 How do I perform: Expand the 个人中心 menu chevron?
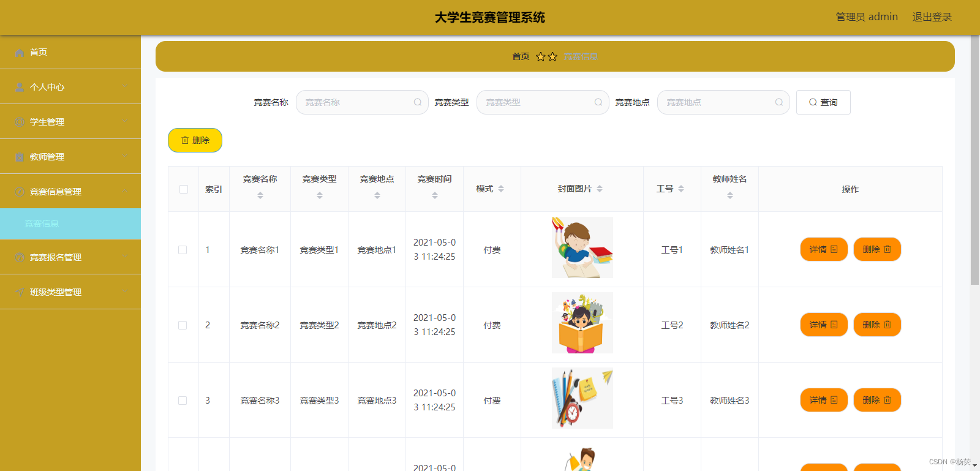[125, 86]
